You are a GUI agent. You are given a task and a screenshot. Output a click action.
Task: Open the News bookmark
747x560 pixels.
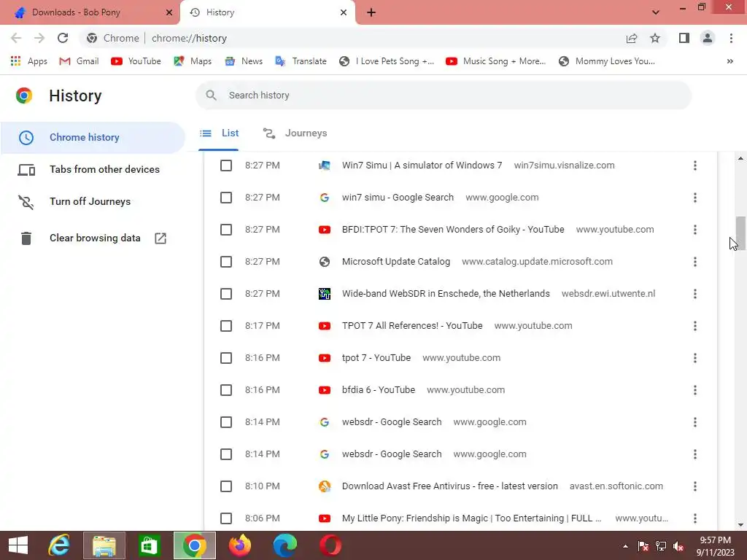coord(244,61)
